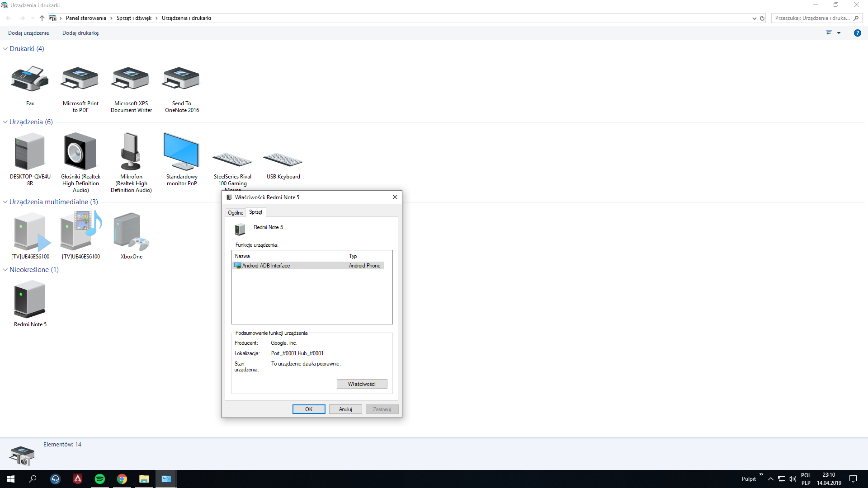Click the search Urządzenia i drukarki field
The width and height of the screenshot is (868, 488).
pos(812,18)
